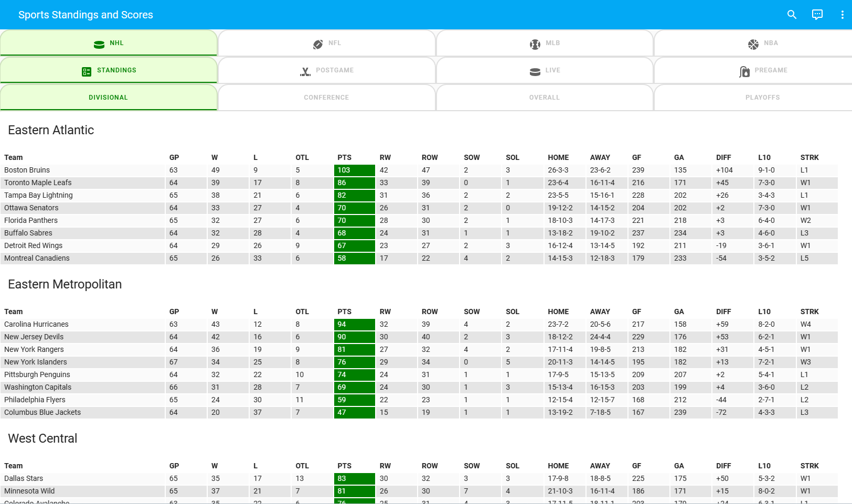Select the NHL tab

coord(109,43)
